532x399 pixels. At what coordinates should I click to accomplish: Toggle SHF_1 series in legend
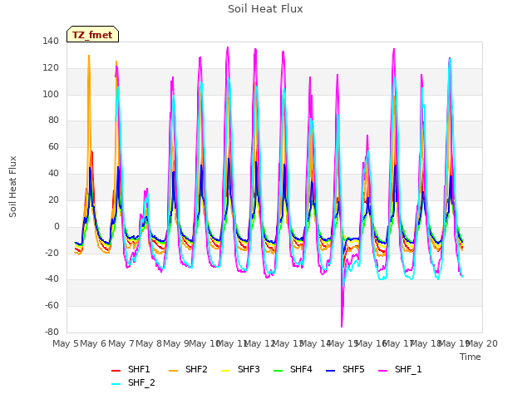click(400, 369)
